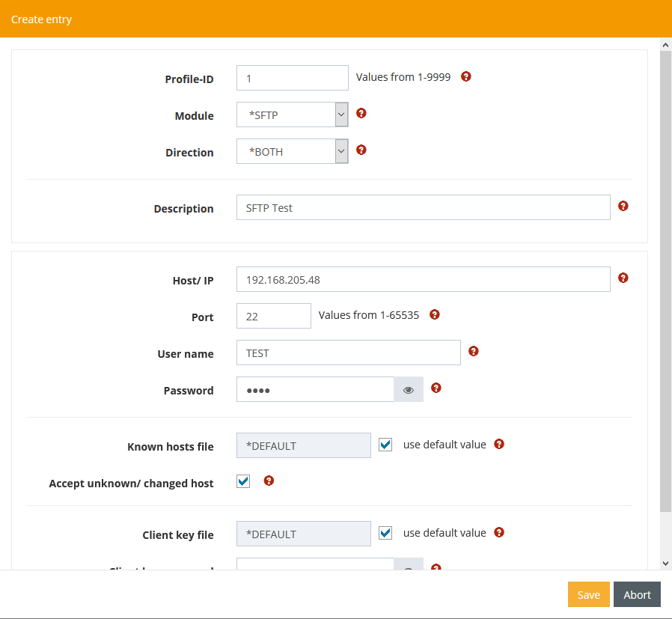Click help icon beside Direction dropdown
This screenshot has width=672, height=619.
(361, 150)
